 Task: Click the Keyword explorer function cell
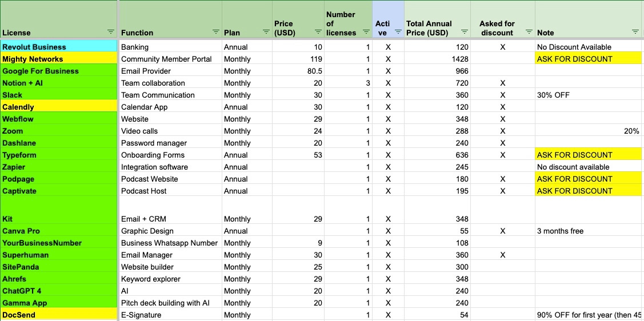pos(170,279)
